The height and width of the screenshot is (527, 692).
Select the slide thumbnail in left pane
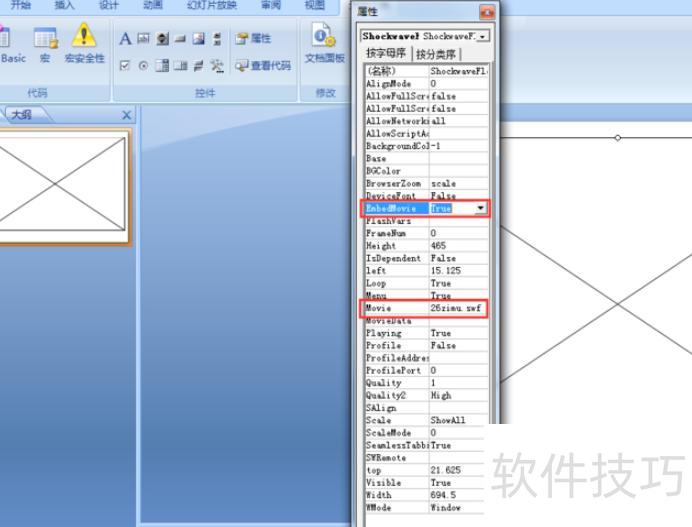62,185
